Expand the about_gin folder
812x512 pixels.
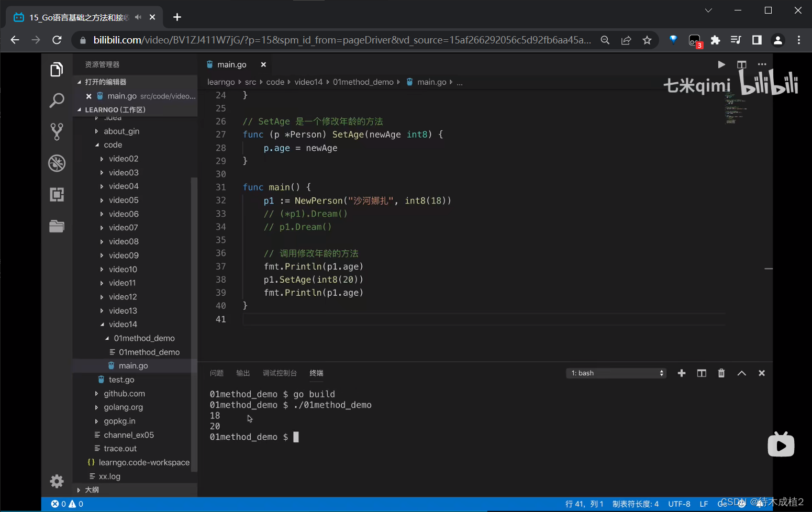click(121, 131)
